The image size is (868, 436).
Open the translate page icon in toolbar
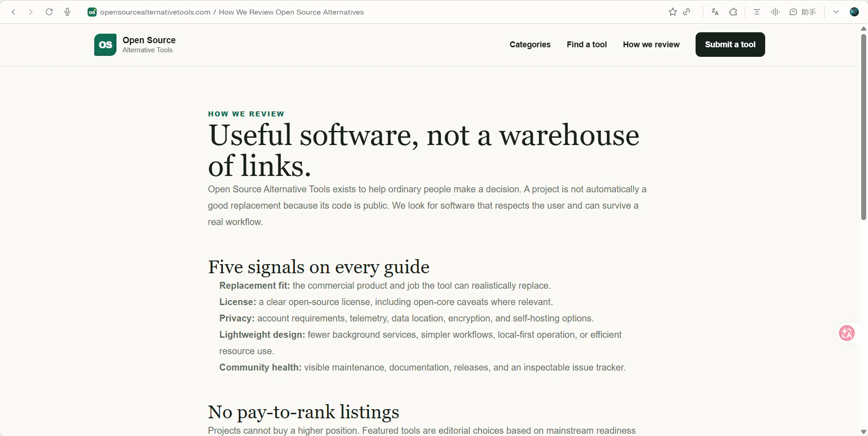(715, 12)
